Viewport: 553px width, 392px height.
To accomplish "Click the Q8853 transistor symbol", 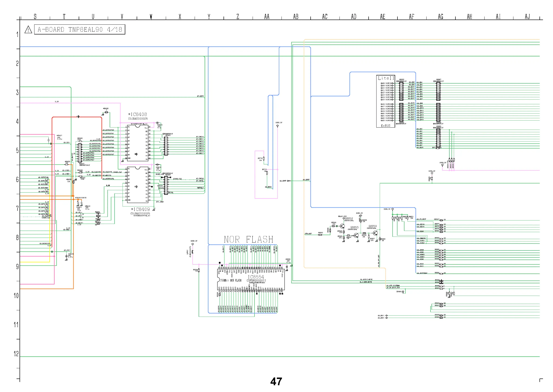I will 356,235.
